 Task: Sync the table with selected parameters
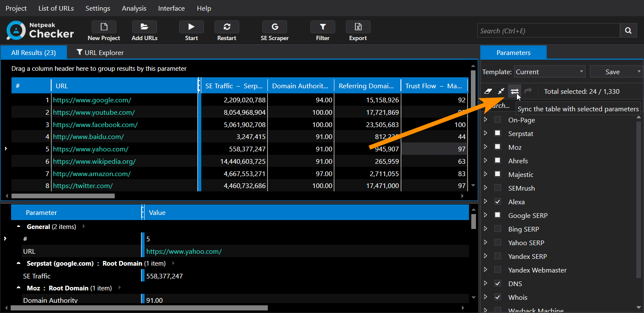[515, 91]
